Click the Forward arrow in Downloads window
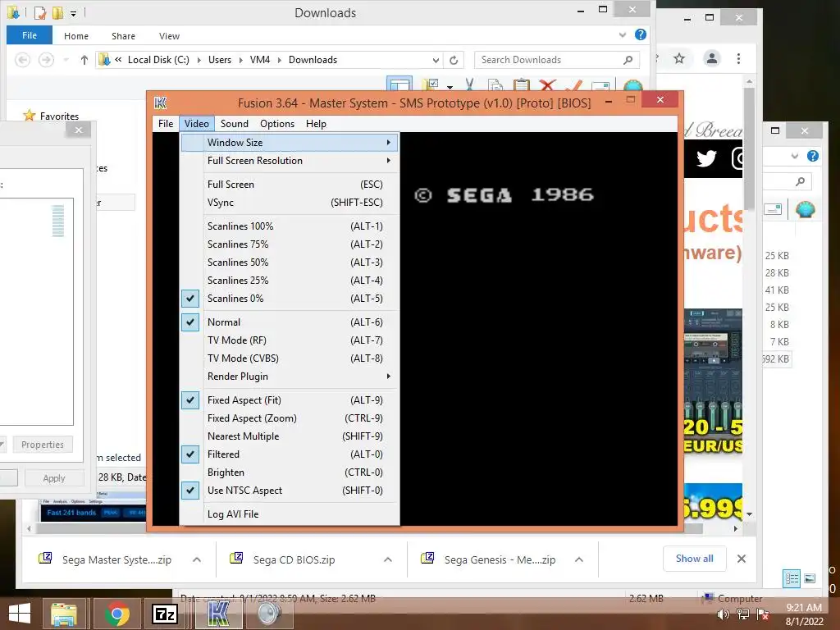The image size is (840, 630). click(47, 59)
